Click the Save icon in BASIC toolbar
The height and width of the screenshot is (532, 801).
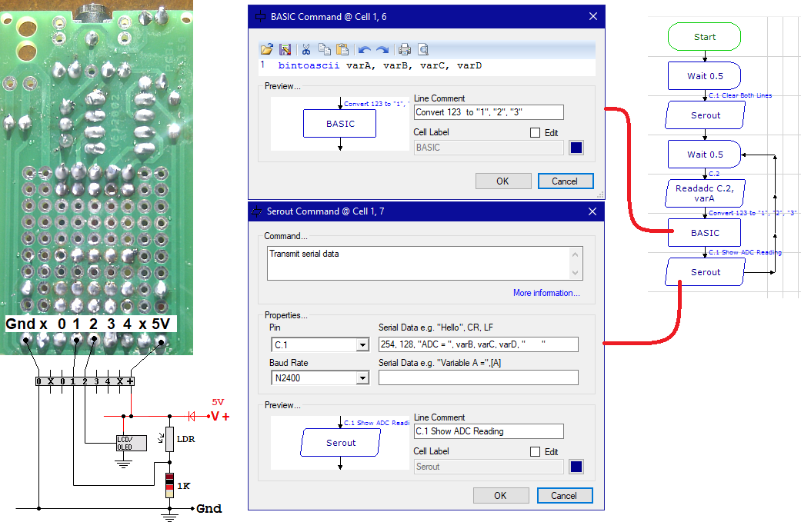pos(285,49)
